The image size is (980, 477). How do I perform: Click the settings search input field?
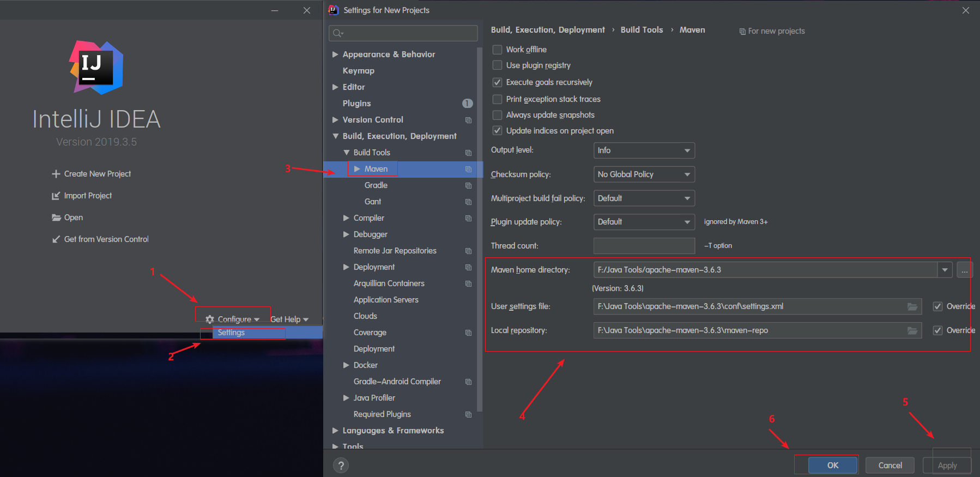click(403, 33)
